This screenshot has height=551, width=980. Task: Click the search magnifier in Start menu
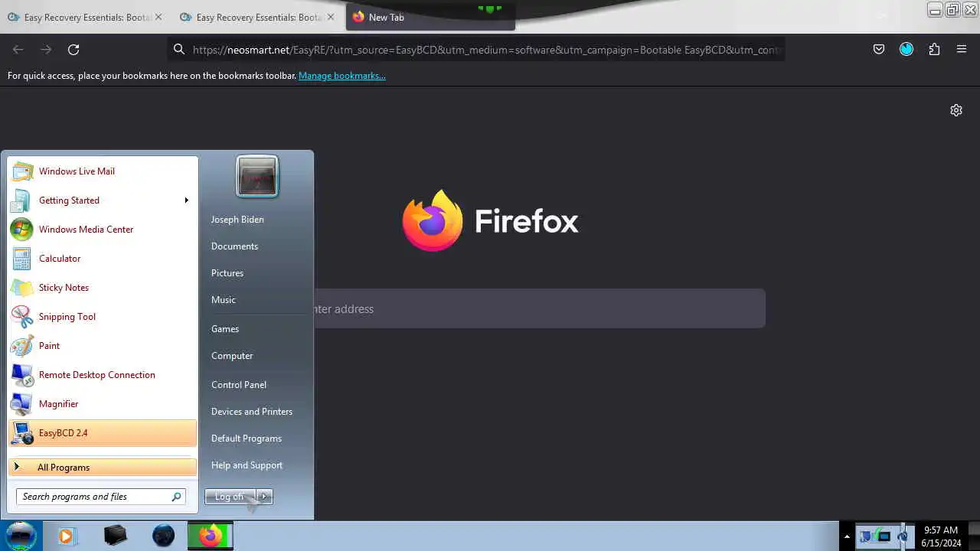[176, 497]
